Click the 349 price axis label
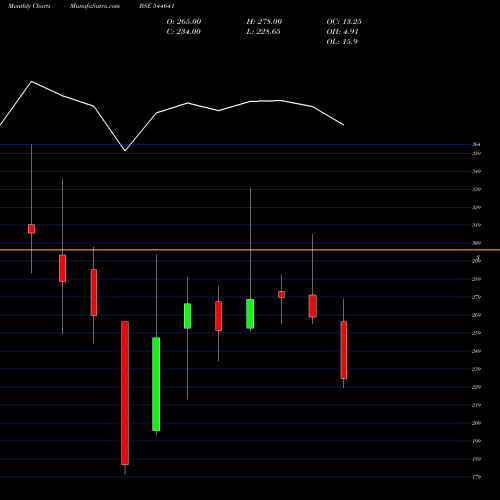This screenshot has height=500, width=500. click(476, 172)
